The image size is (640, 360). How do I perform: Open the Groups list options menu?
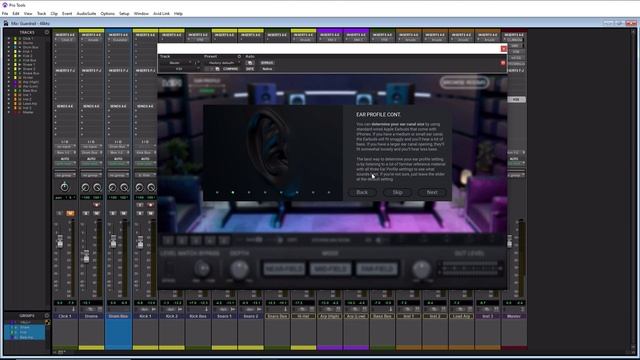point(47,316)
